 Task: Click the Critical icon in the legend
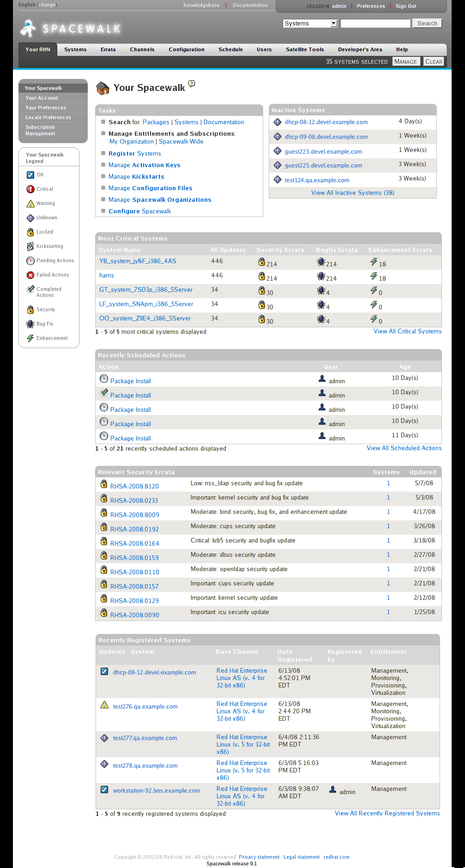(x=30, y=189)
